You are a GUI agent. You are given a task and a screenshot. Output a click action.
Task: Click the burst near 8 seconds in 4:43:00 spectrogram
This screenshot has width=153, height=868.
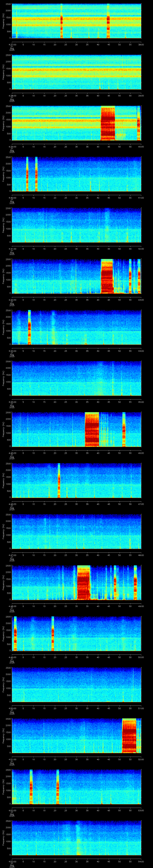click(29, 327)
